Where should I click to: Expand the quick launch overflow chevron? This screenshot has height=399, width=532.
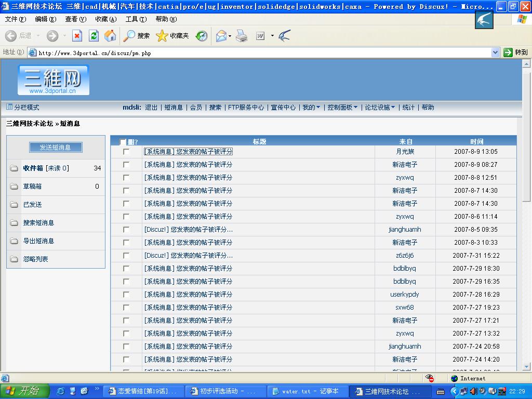97,389
